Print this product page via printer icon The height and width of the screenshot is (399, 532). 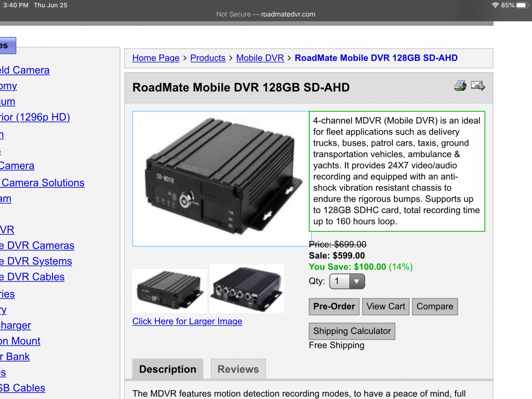[x=460, y=86]
